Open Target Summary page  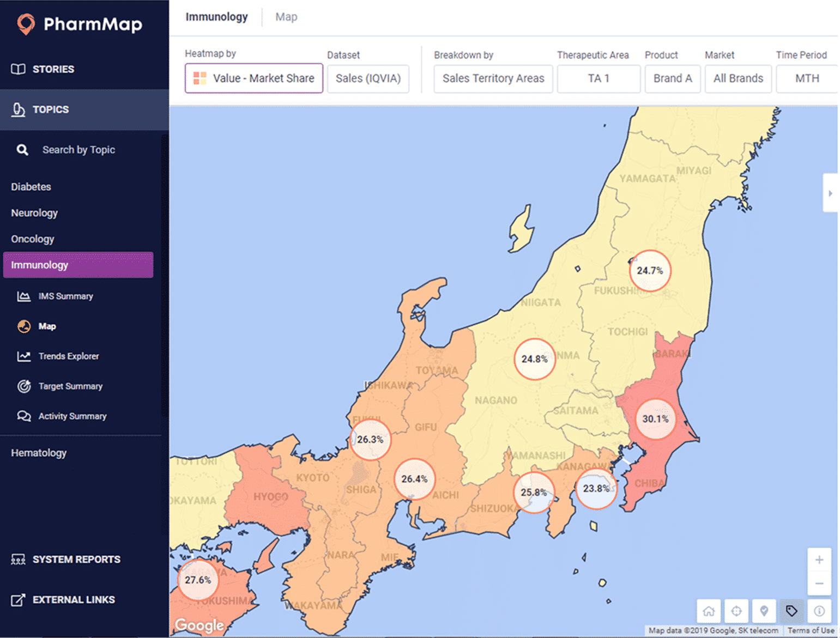(x=70, y=386)
